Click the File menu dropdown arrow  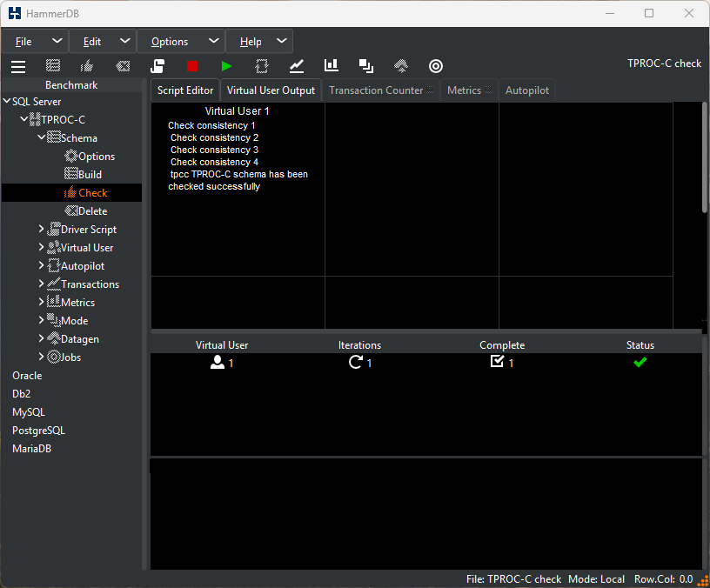pos(57,41)
